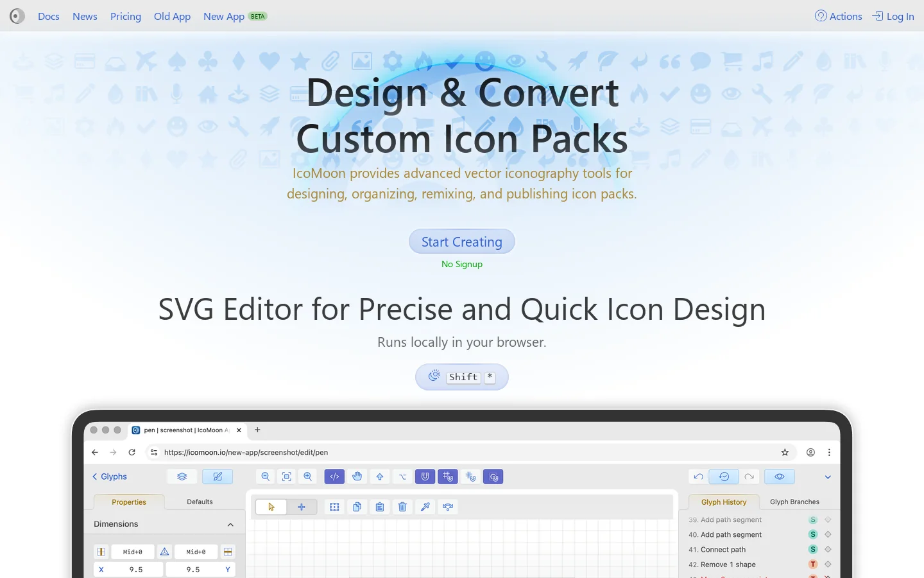Switch to the Properties tab

click(x=129, y=502)
